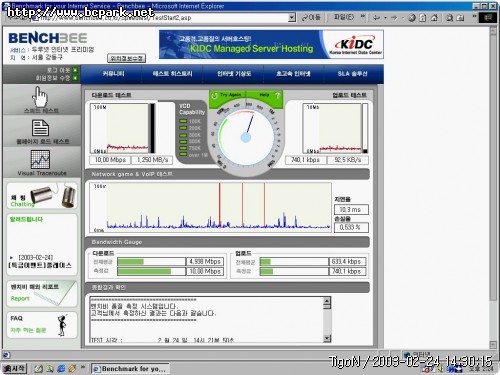Click the page vertical scrollbar up arrow
The image size is (500, 375).
tap(493, 31)
